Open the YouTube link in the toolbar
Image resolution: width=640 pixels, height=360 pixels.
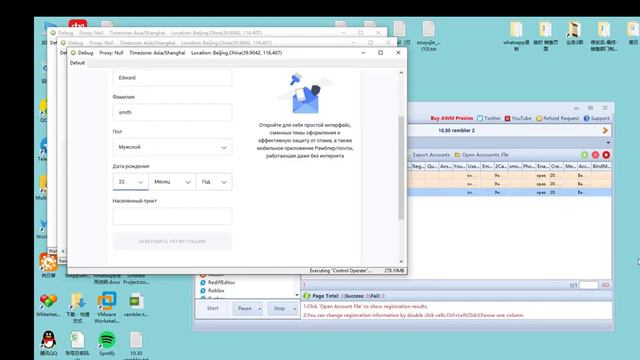[518, 118]
